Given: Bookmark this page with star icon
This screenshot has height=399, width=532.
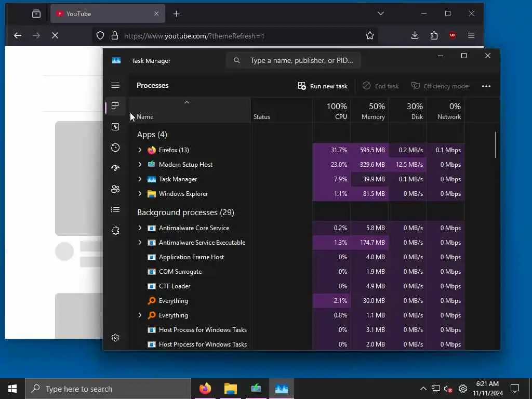Looking at the screenshot, I should 370,35.
